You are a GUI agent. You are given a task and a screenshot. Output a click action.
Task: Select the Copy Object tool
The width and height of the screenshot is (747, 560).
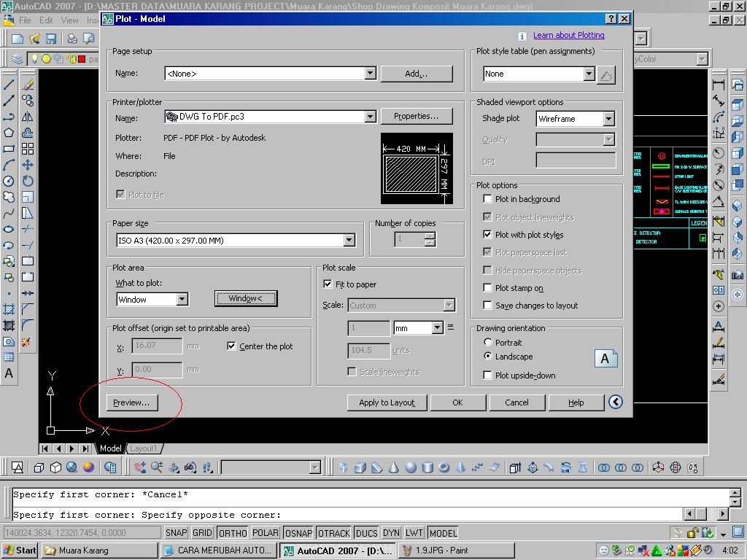[28, 101]
